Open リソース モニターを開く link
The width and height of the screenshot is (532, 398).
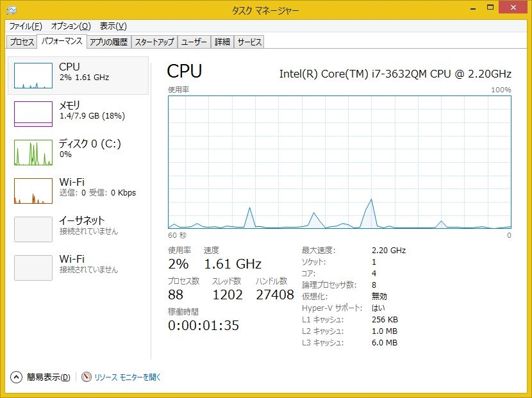(x=128, y=377)
